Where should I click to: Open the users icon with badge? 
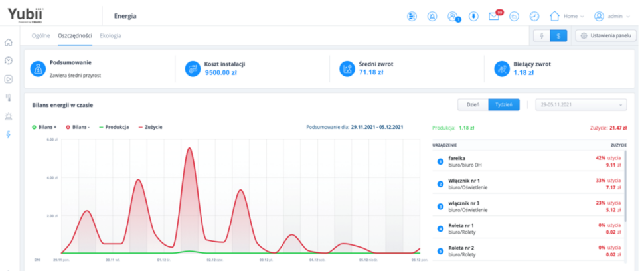pos(453,16)
